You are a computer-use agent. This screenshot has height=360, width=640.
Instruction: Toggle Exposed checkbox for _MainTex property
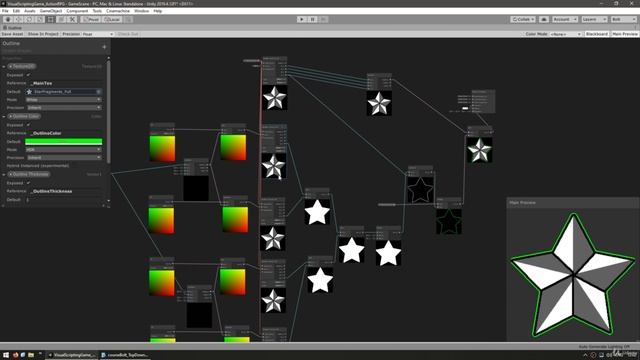pos(28,75)
